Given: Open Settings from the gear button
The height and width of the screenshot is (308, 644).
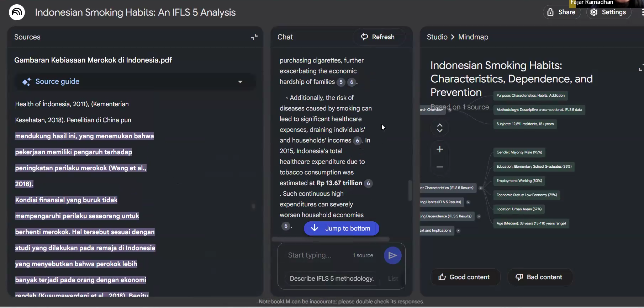Looking at the screenshot, I should [x=608, y=12].
